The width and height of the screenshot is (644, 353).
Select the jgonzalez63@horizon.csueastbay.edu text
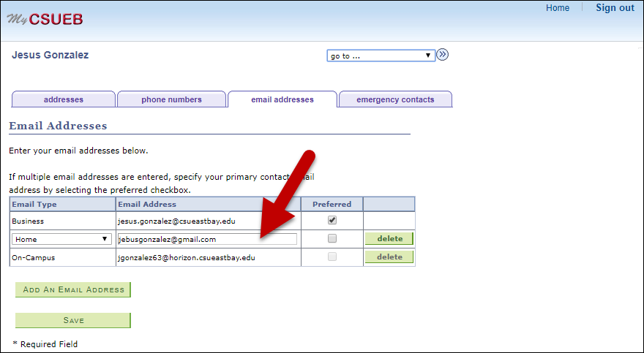tap(187, 257)
